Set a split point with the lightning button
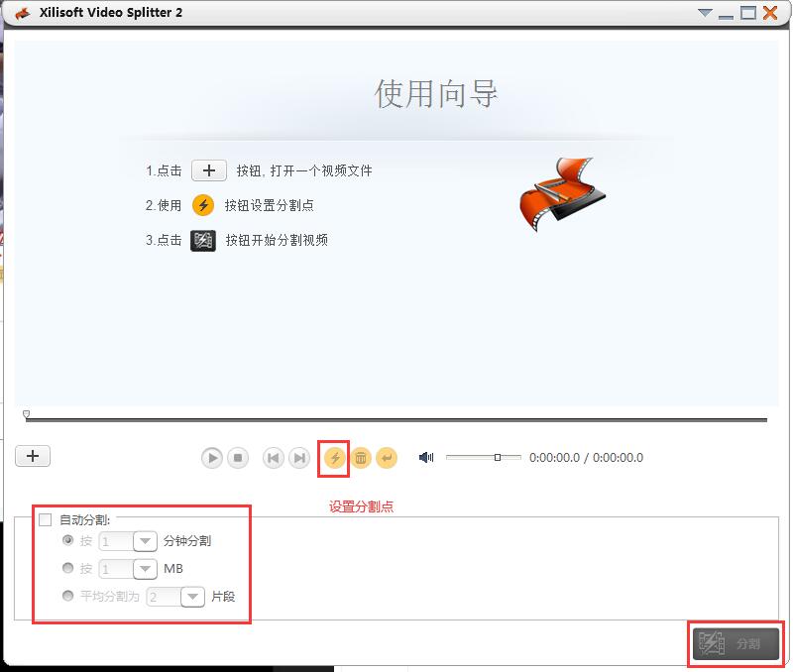The image size is (793, 672). (x=335, y=458)
